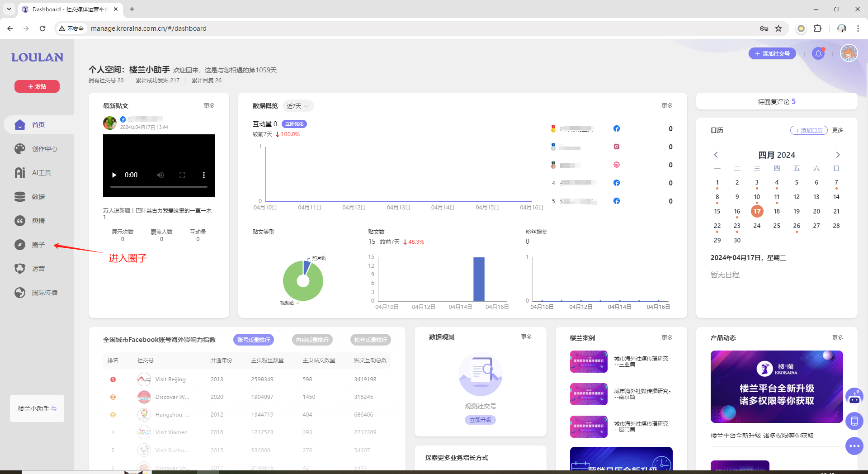Switch account via 楼兰小助手 selector
Screen dimensions: 868x474
(37, 408)
